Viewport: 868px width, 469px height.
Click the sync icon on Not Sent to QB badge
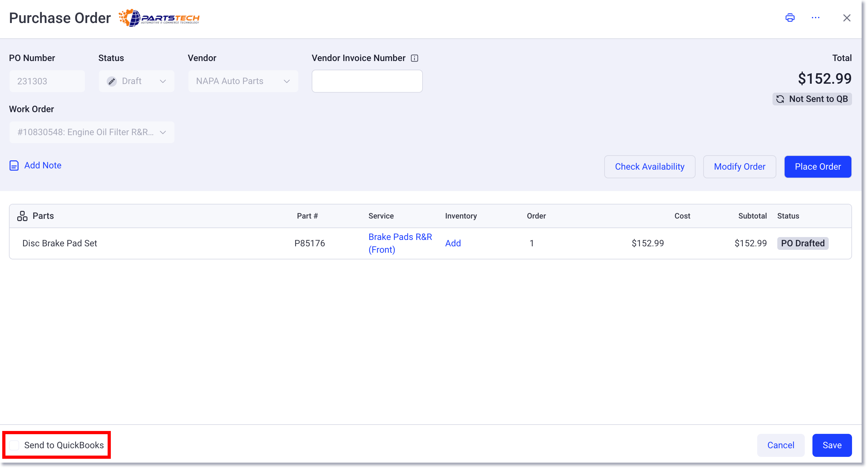click(781, 99)
